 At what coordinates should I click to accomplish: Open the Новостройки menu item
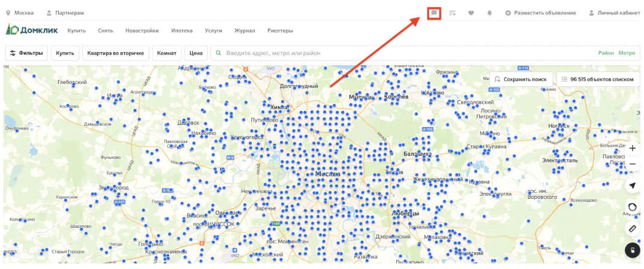coord(142,31)
